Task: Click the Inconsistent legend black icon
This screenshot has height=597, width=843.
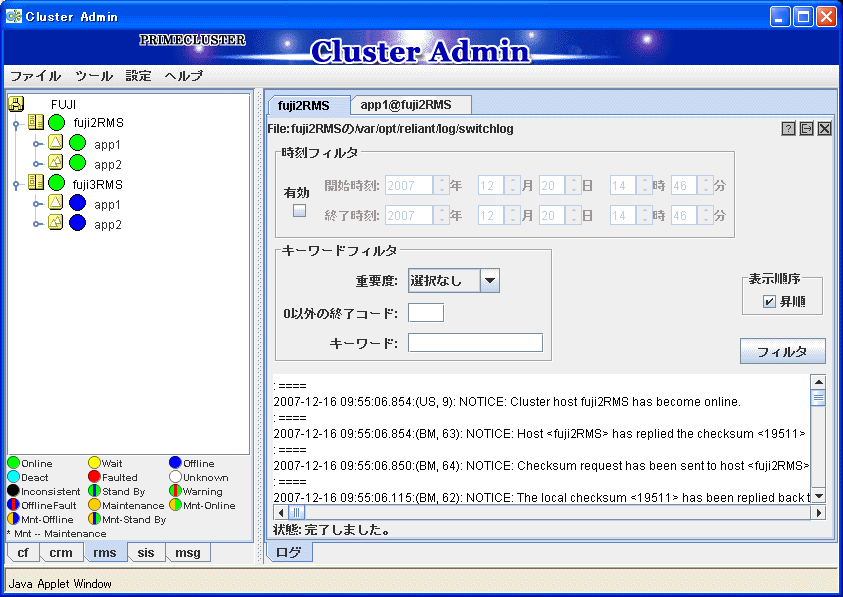Action: pyautogui.click(x=13, y=491)
